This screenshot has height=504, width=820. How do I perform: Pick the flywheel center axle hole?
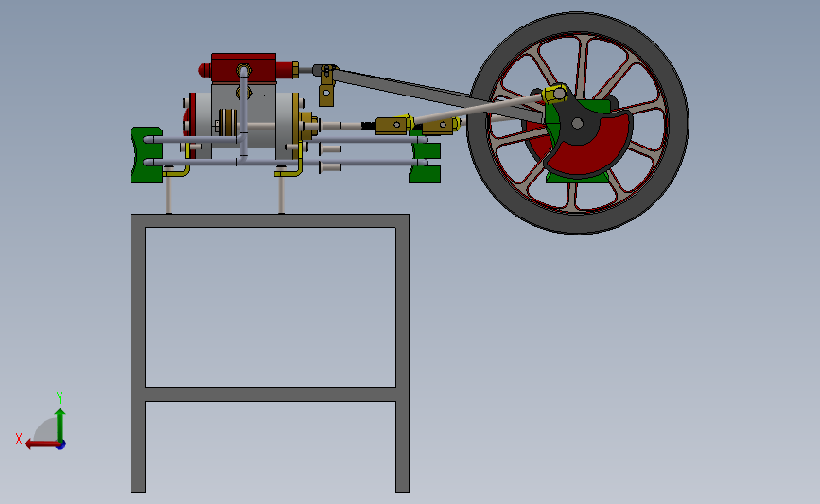pyautogui.click(x=577, y=123)
